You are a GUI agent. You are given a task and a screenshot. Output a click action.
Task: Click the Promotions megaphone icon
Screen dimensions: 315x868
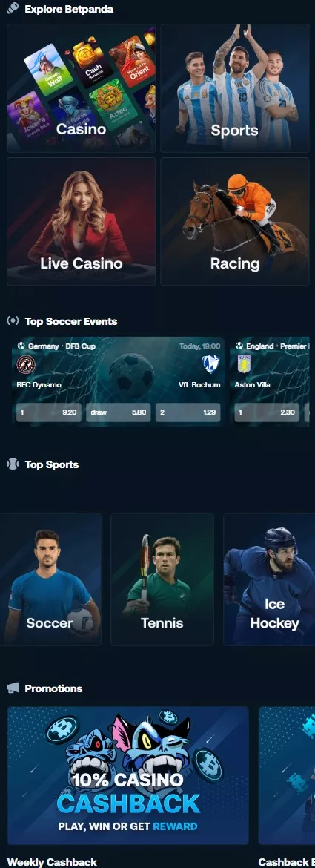coord(13,688)
